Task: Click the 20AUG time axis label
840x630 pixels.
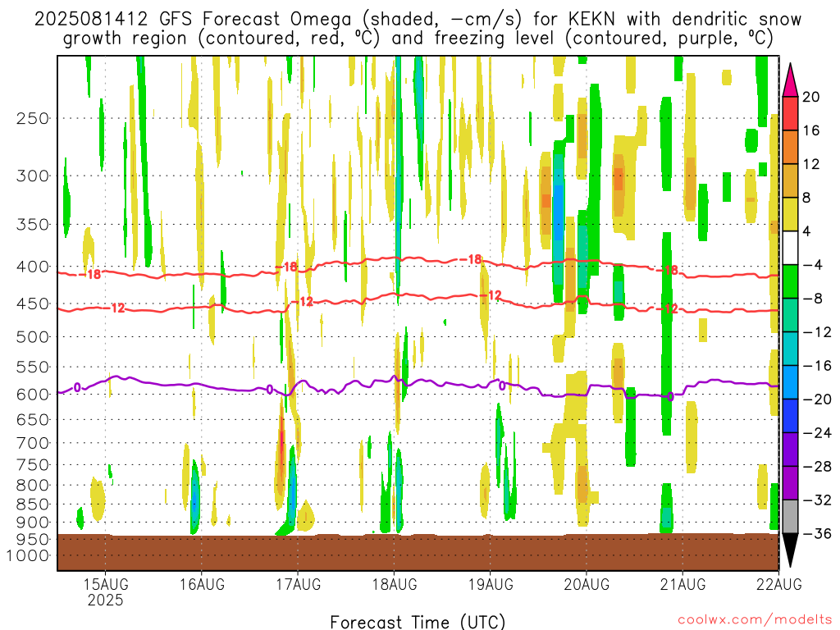Action: [587, 584]
